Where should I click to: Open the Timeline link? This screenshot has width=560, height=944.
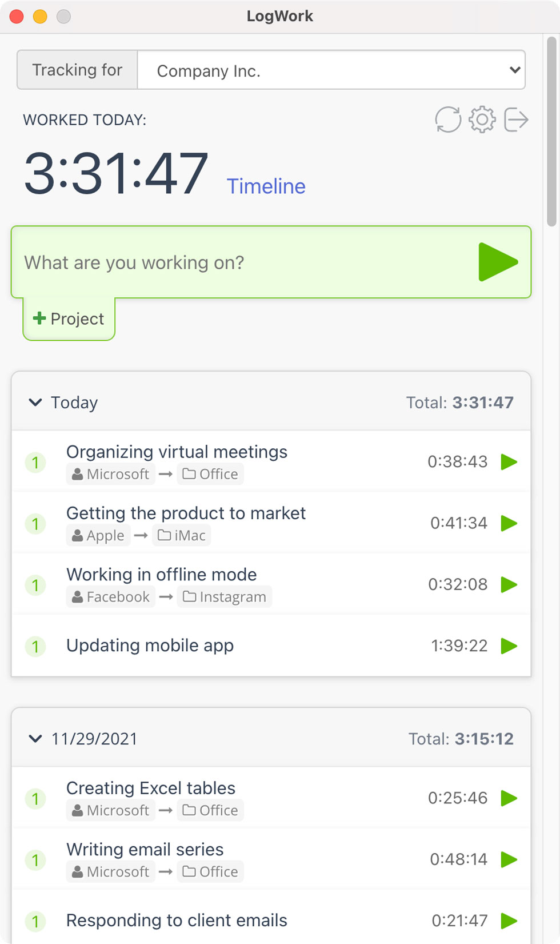click(x=266, y=186)
